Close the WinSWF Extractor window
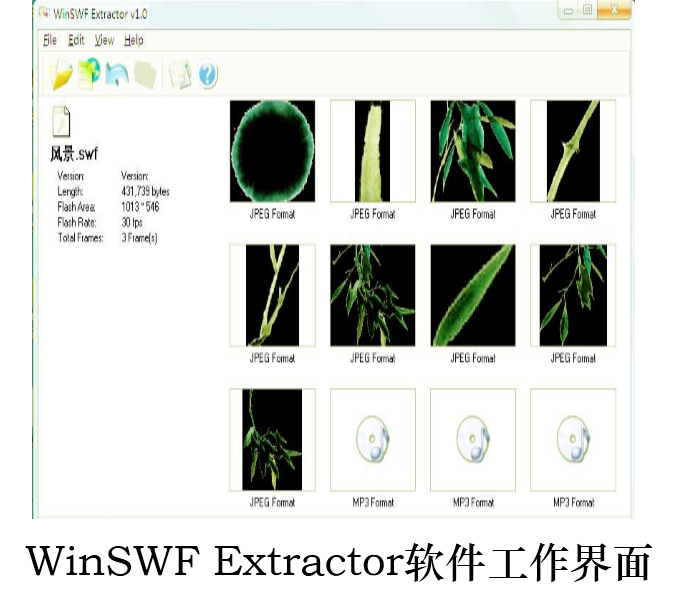The image size is (686, 610). point(614,10)
